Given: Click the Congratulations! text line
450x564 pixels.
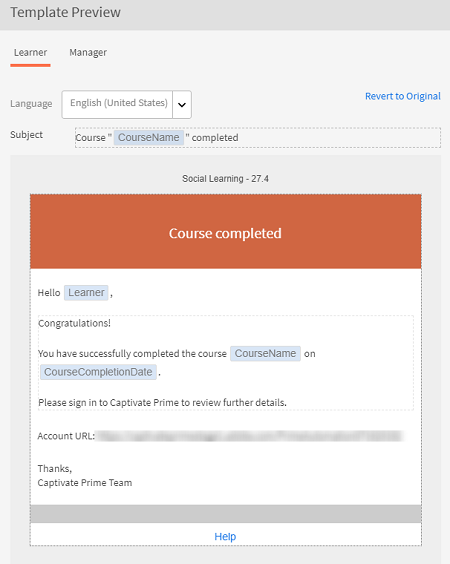Looking at the screenshot, I should (x=74, y=323).
